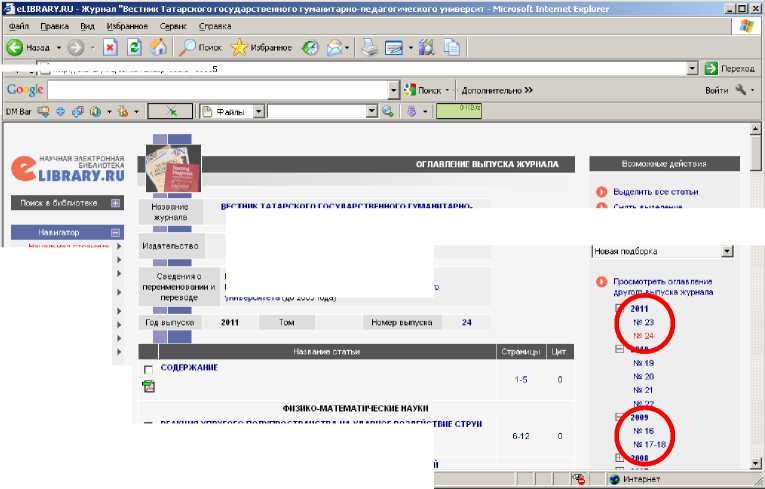Viewport: 765px width, 489px height.
Task: Open issue № 19 of 2010
Action: click(x=644, y=363)
